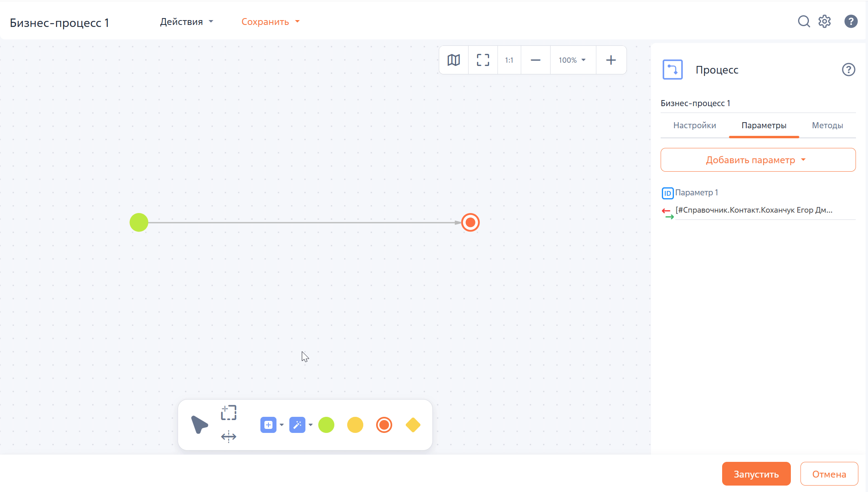Click the fit-to-screen icon
The height and width of the screenshot is (492, 868).
coord(483,60)
